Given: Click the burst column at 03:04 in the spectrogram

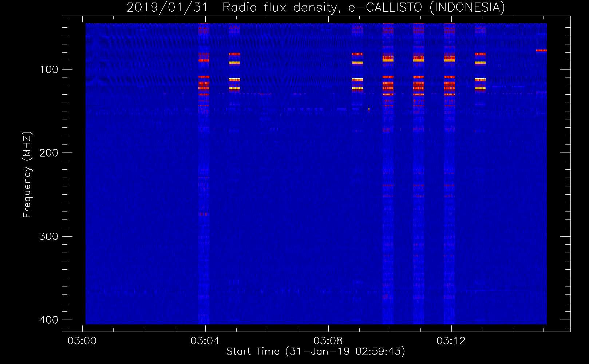Looking at the screenshot, I should pyautogui.click(x=204, y=174).
